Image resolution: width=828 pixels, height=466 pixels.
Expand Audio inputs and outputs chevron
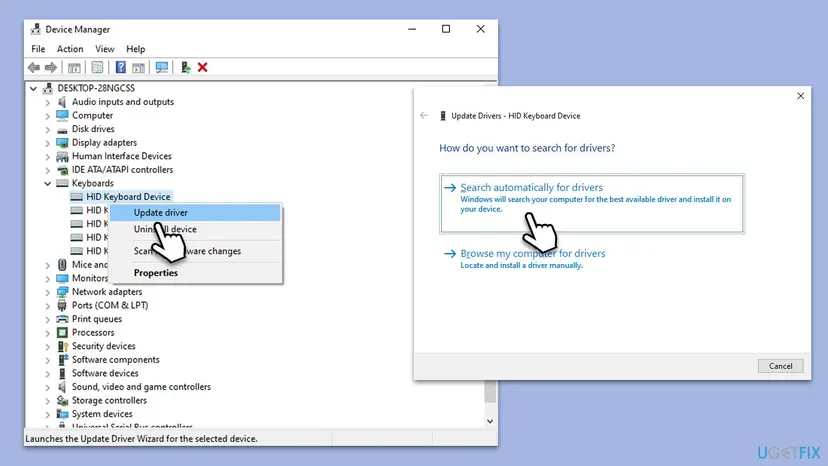coord(48,102)
